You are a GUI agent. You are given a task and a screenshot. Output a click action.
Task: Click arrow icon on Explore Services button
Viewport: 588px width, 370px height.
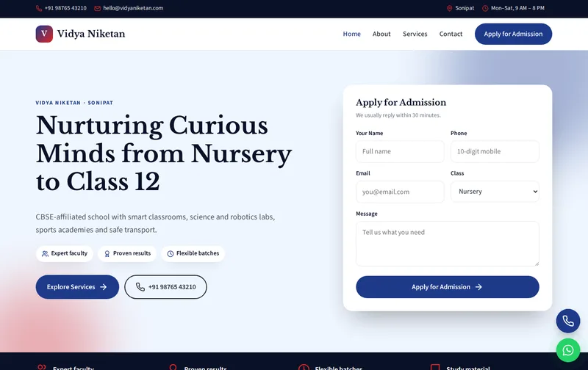point(103,287)
